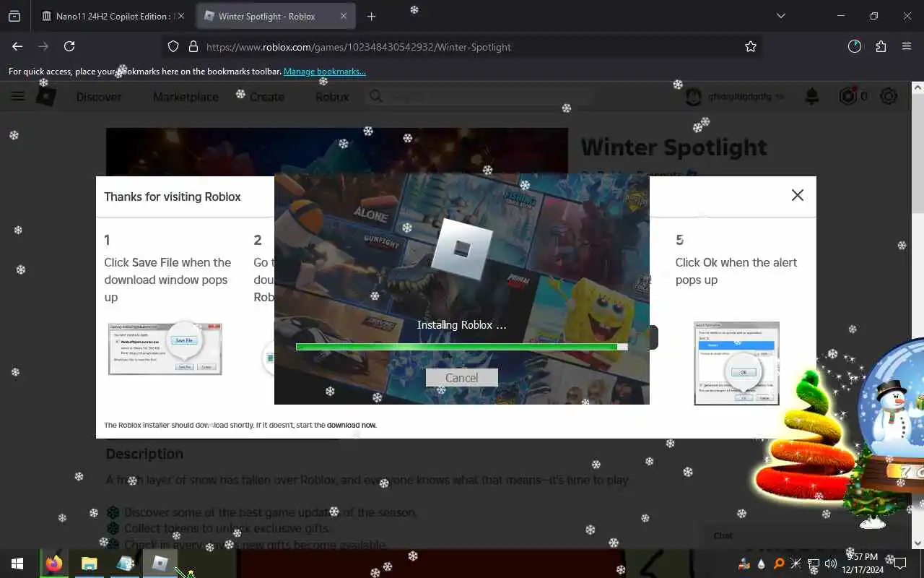Click the Installing Roblox progress bar
The width and height of the screenshot is (924, 578).
tap(461, 347)
